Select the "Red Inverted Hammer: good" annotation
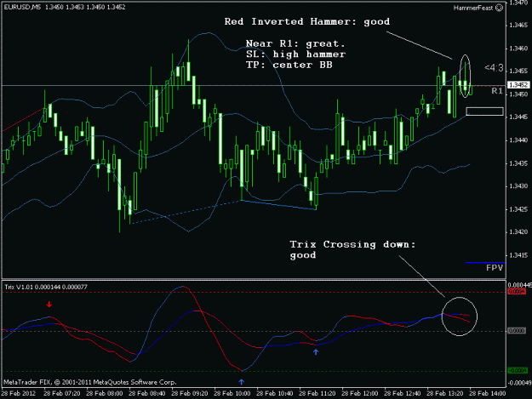532x399 pixels. 307,22
